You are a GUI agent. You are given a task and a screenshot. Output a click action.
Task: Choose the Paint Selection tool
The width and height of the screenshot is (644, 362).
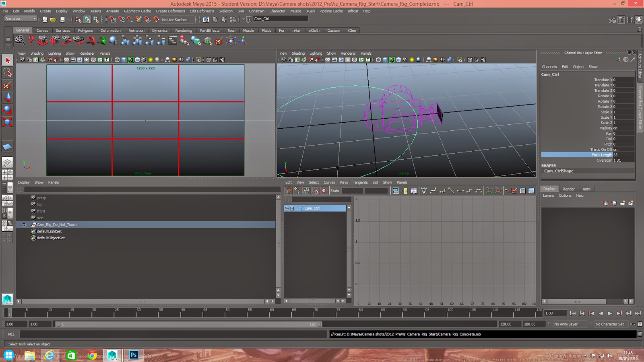tap(7, 85)
